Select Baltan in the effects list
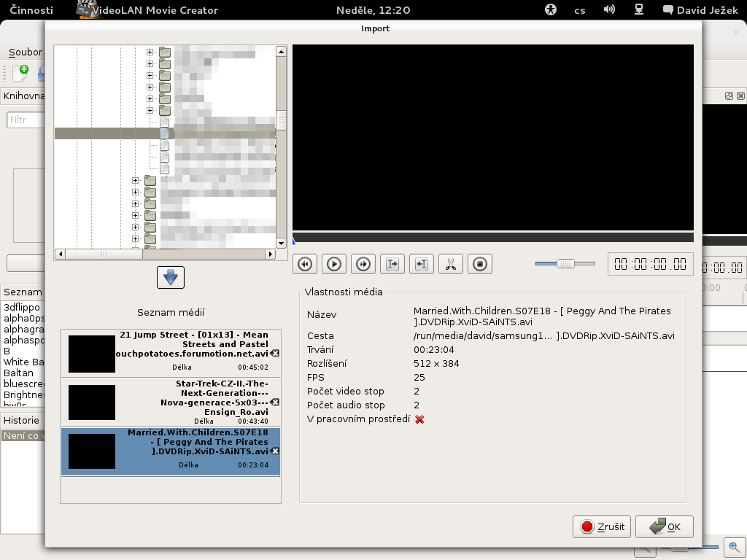This screenshot has height=560, width=747. [19, 373]
